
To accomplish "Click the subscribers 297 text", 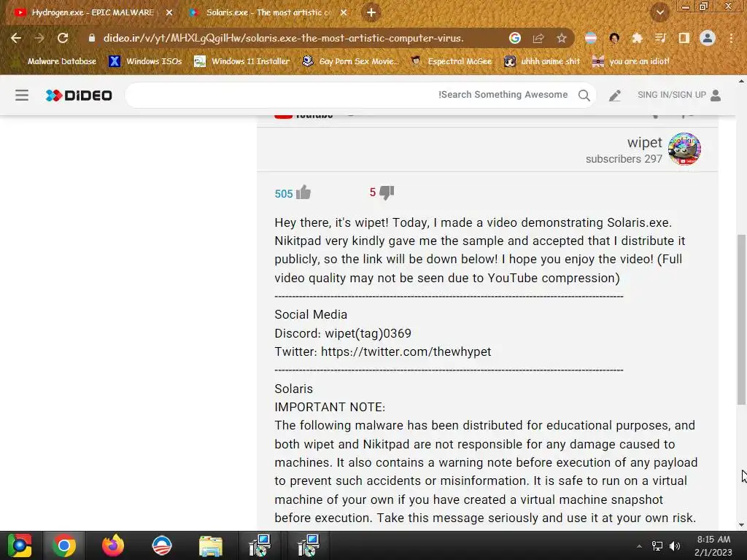I will pyautogui.click(x=624, y=159).
